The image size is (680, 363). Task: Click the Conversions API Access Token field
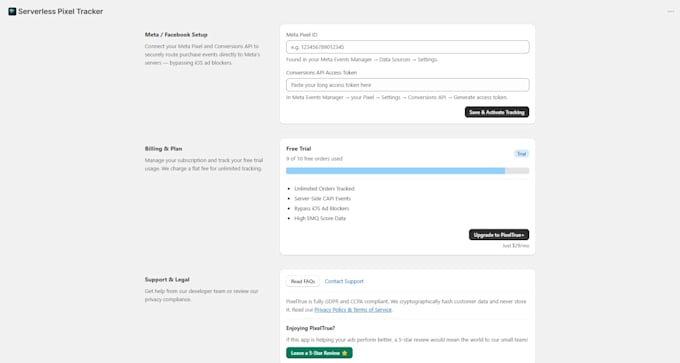coord(407,85)
